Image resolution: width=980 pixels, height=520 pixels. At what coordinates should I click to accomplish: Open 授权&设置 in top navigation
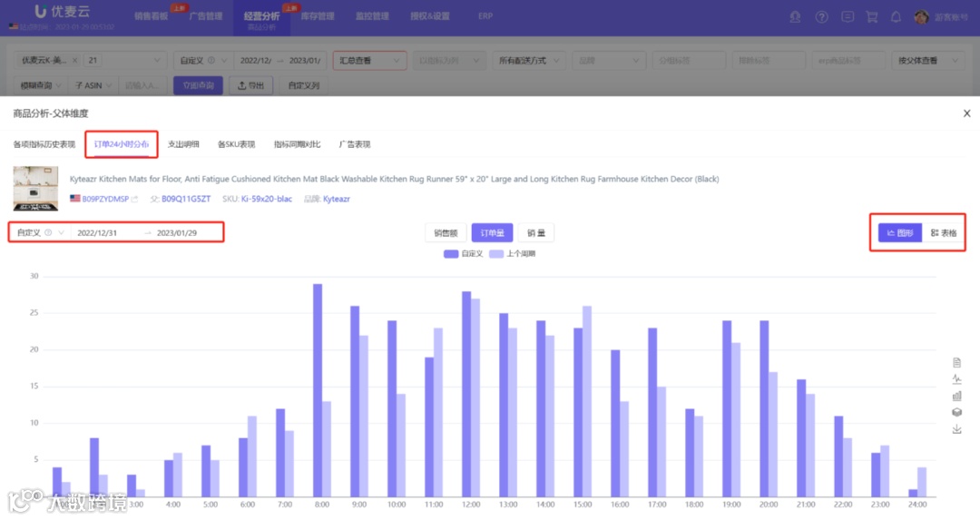coord(429,16)
